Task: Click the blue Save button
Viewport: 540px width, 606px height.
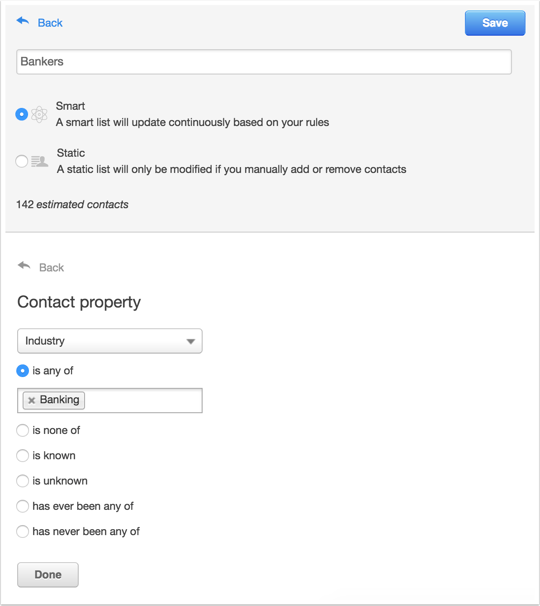Action: (495, 23)
